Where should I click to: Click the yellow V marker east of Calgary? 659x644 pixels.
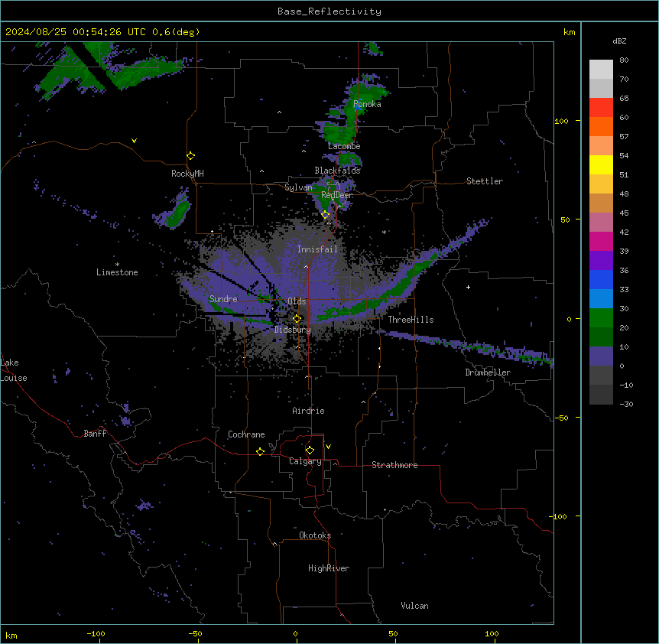tap(328, 447)
